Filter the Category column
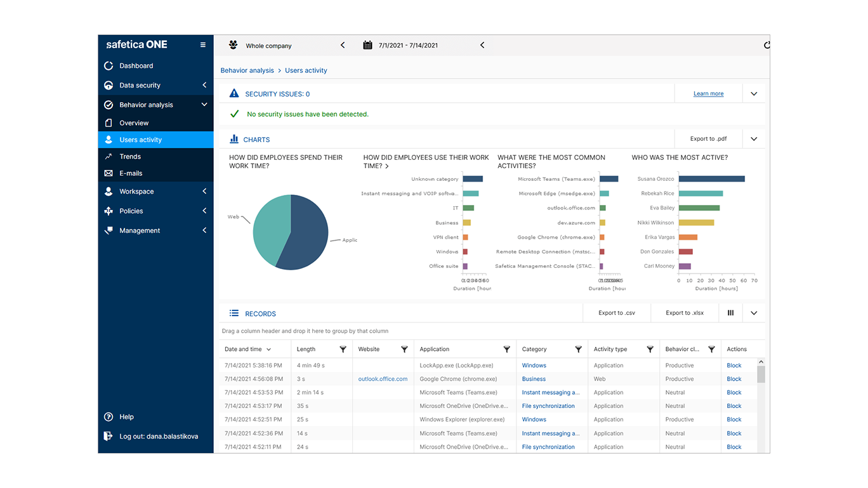 click(579, 350)
